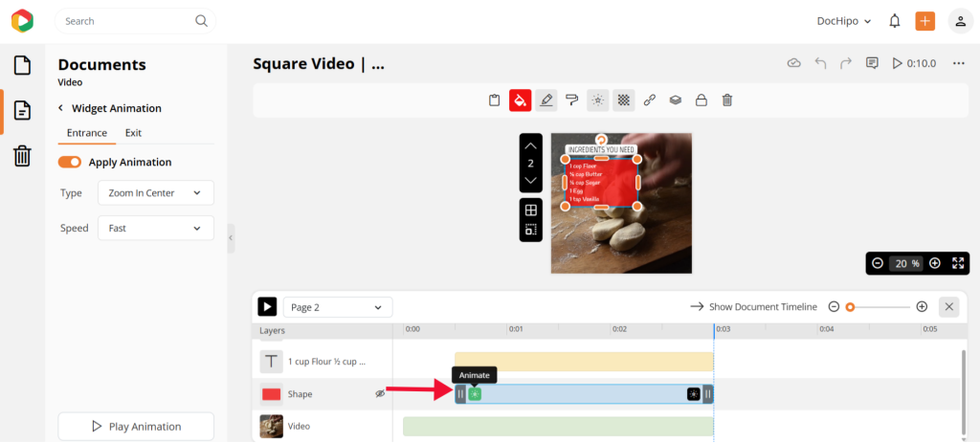Click the paste clipboard toolbar icon

tap(495, 100)
